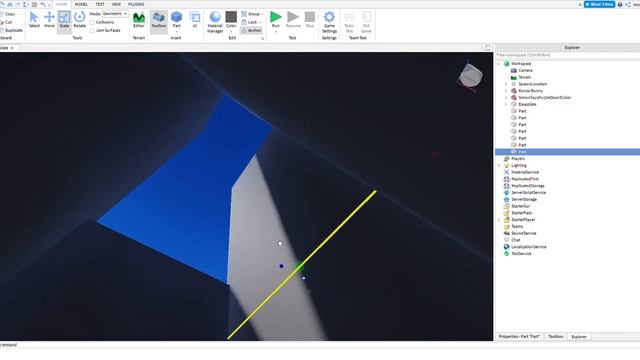Viewport: 640px width, 360px height.
Task: Toggle the Join Surfaces checkbox
Action: [x=92, y=31]
